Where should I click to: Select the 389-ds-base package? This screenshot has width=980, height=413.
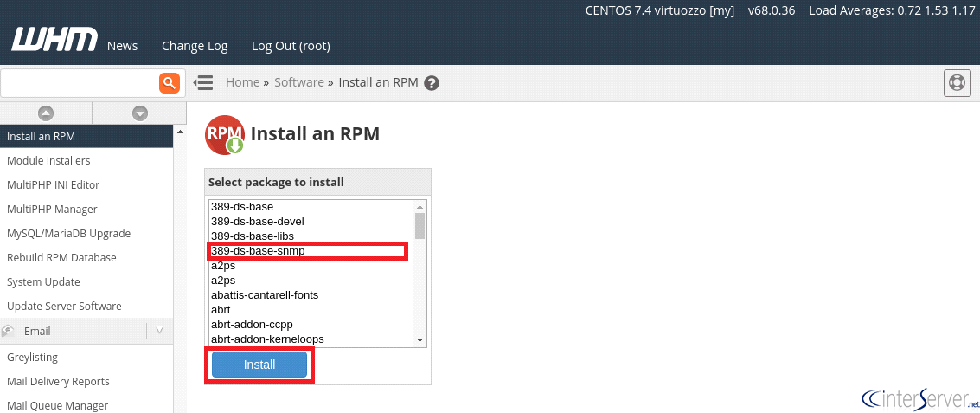coord(311,206)
